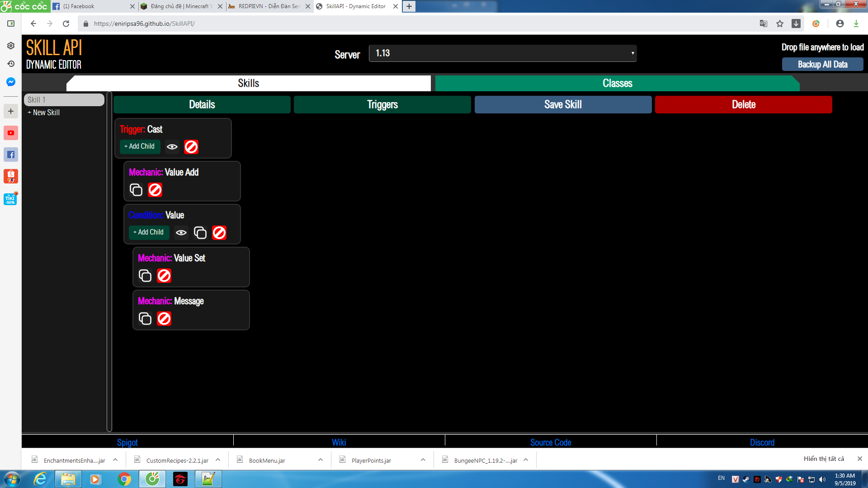Open the Server version dropdown
Image resolution: width=868 pixels, height=488 pixels.
click(503, 53)
